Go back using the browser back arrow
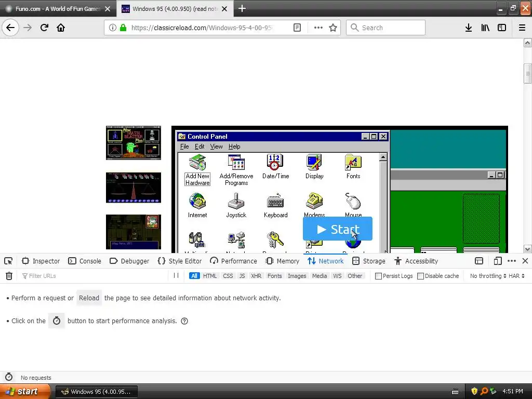Screen dimensions: 532x399 click(10, 28)
